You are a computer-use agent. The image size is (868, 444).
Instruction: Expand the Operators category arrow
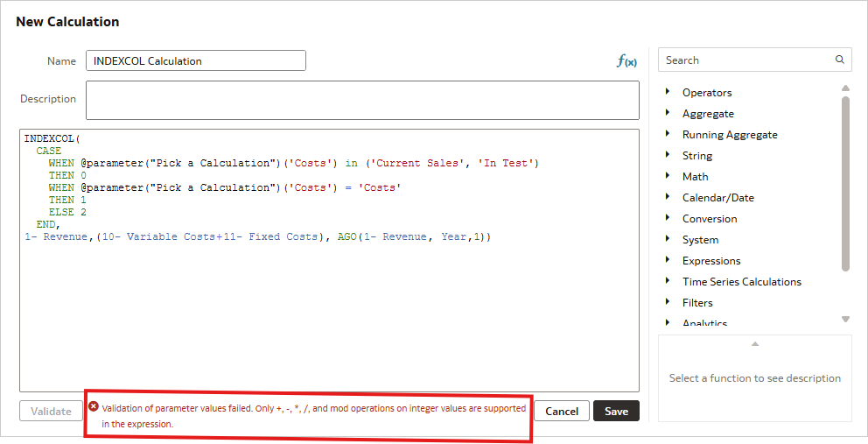coord(668,91)
